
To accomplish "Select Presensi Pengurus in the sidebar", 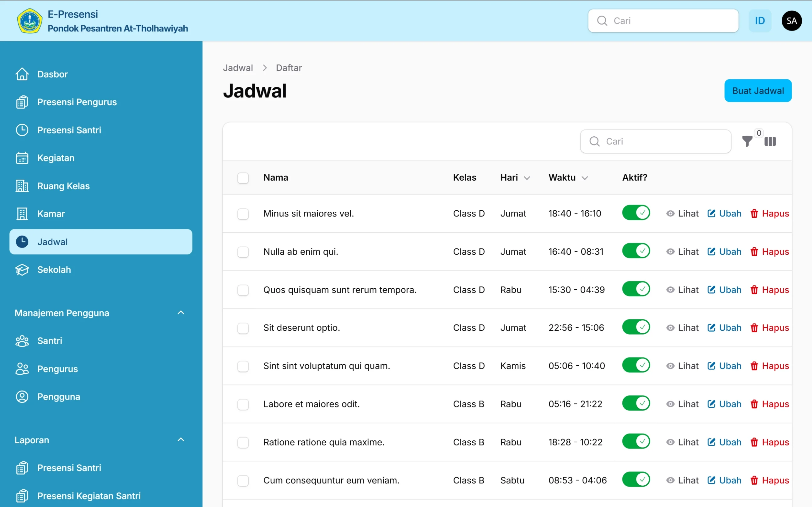I will 76,101.
